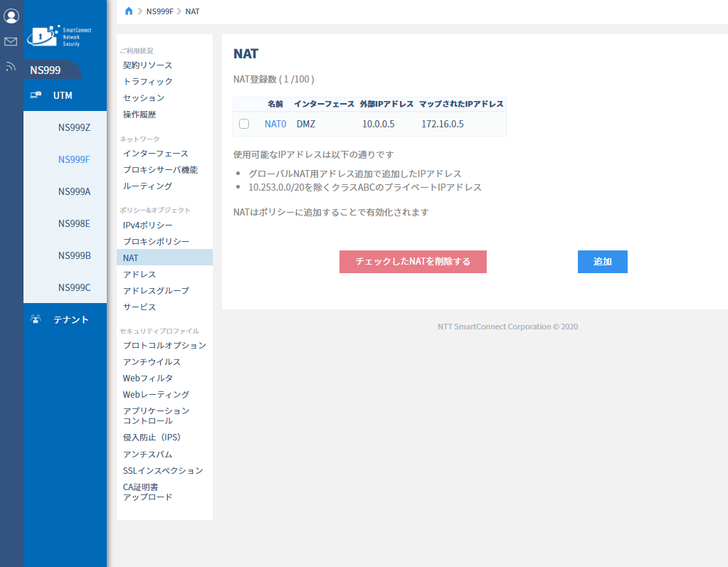Open IPv4ポリシー menu item
The height and width of the screenshot is (567, 728).
coord(147,225)
